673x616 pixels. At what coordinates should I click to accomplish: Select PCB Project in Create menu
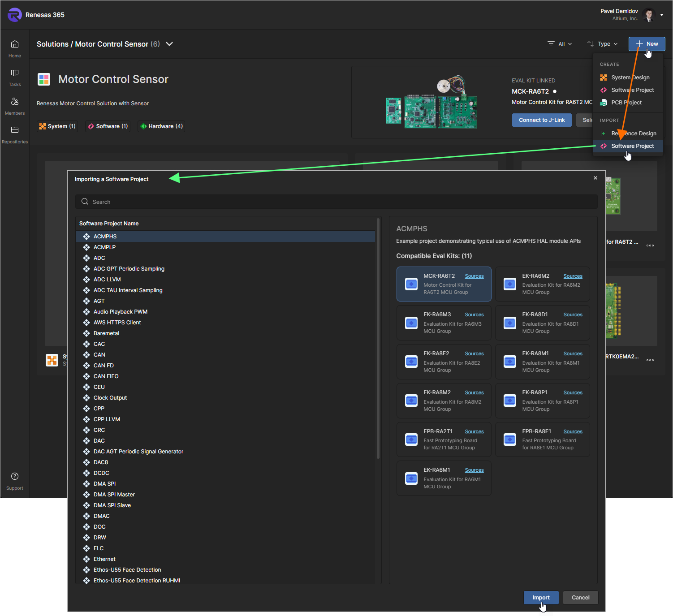pyautogui.click(x=626, y=103)
